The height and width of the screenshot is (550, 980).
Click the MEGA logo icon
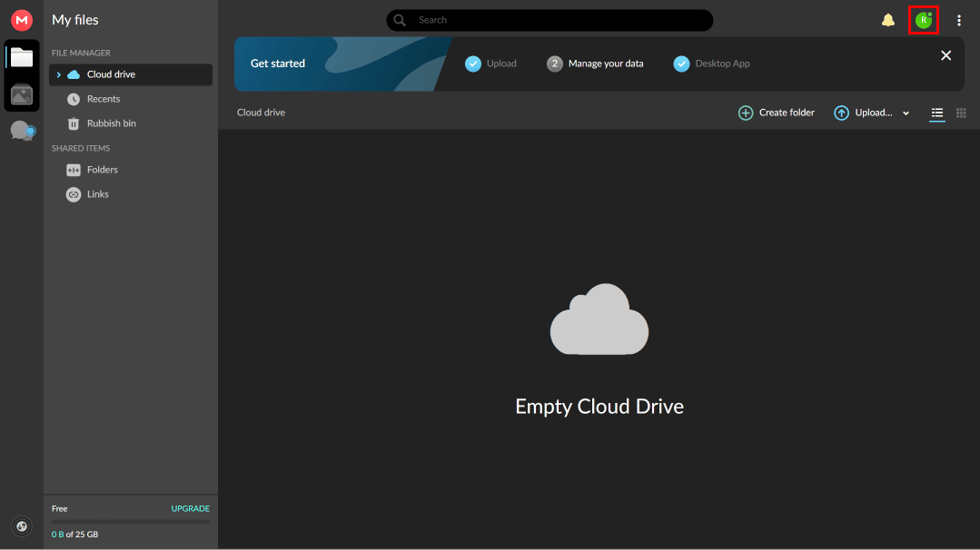coord(22,20)
